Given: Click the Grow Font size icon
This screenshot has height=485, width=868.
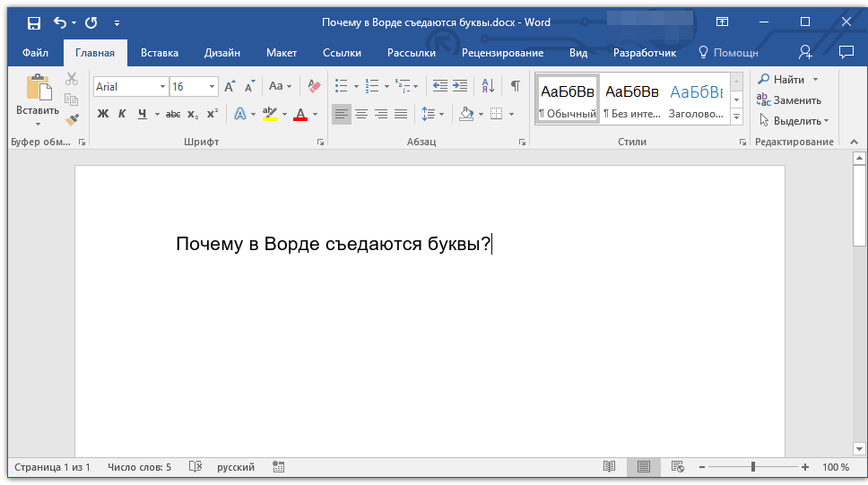Looking at the screenshot, I should coord(230,87).
